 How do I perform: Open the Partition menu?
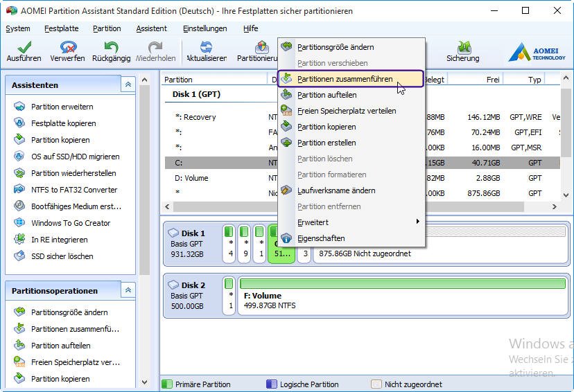click(107, 28)
